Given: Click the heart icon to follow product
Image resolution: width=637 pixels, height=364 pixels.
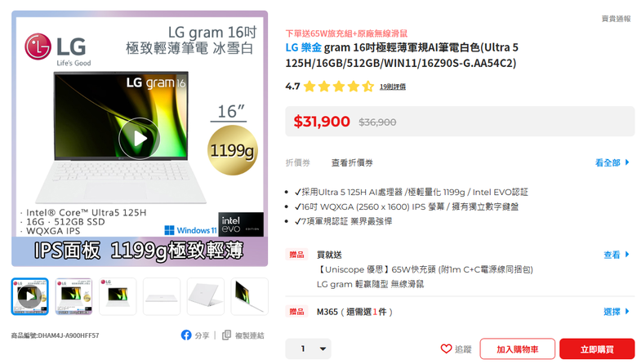Looking at the screenshot, I should tap(446, 348).
